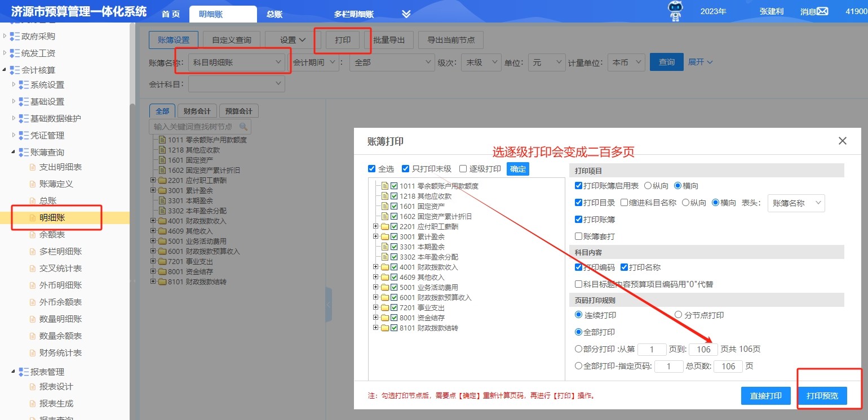Switch to the 多栏明细账 top tab
The height and width of the screenshot is (420, 868).
pyautogui.click(x=354, y=14)
